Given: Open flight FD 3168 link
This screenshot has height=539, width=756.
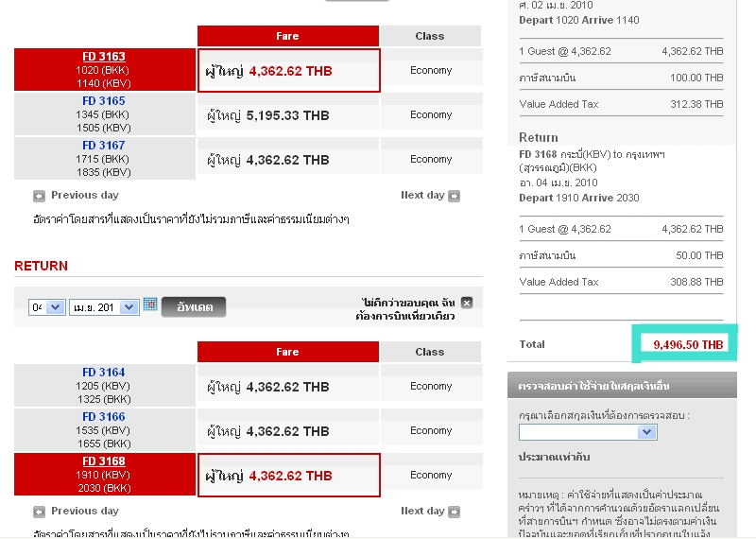Looking at the screenshot, I should point(104,461).
